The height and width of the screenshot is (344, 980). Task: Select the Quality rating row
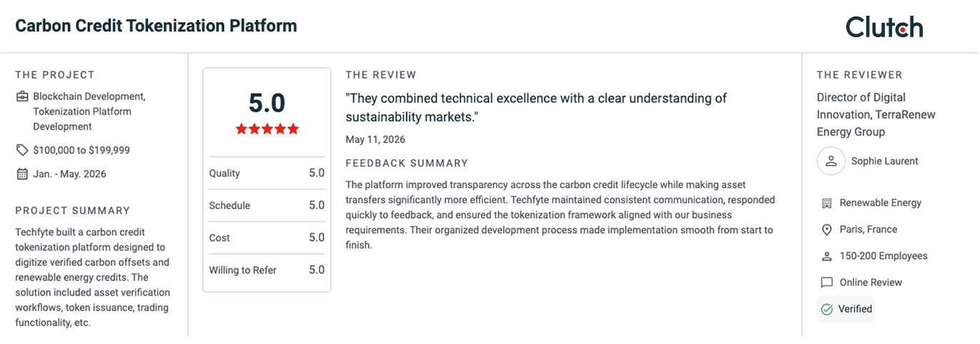[x=267, y=173]
